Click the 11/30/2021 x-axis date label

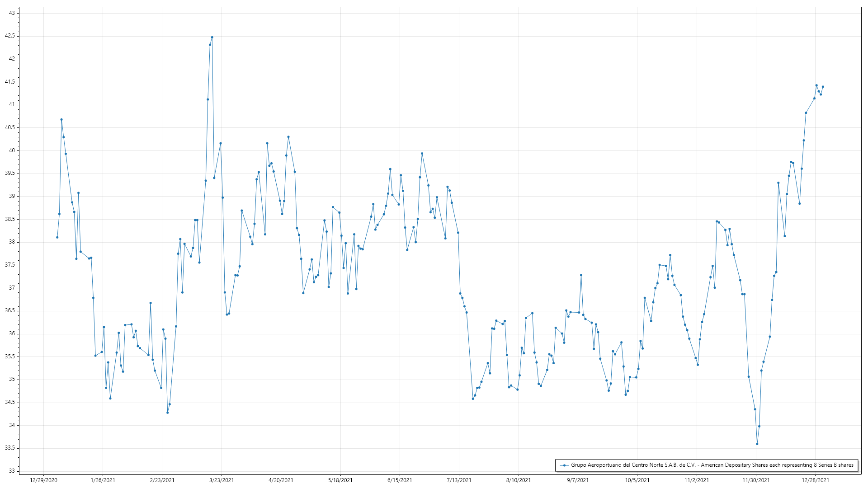[x=756, y=480]
